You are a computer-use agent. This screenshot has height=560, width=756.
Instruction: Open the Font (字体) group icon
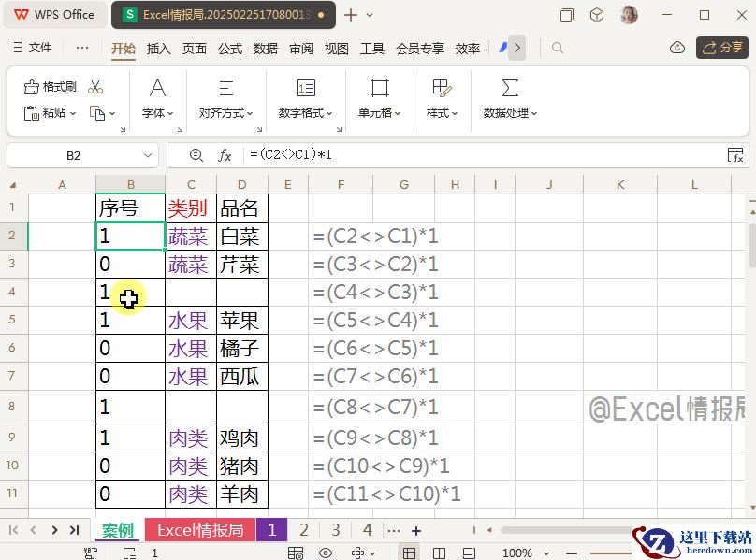158,88
